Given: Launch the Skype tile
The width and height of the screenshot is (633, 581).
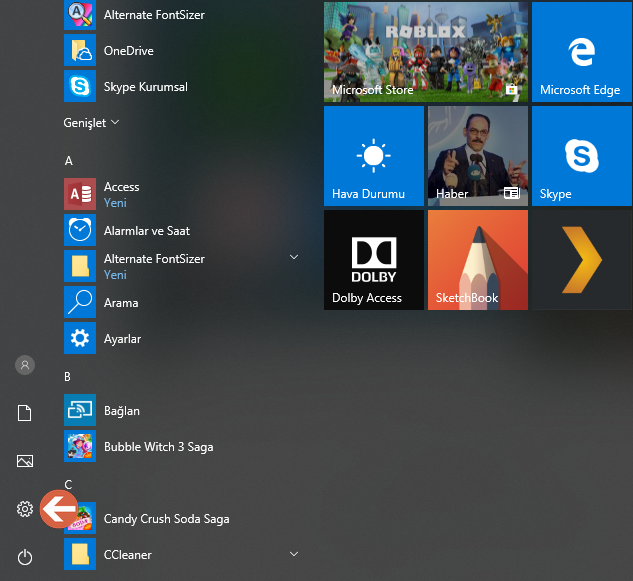Looking at the screenshot, I should [x=582, y=156].
